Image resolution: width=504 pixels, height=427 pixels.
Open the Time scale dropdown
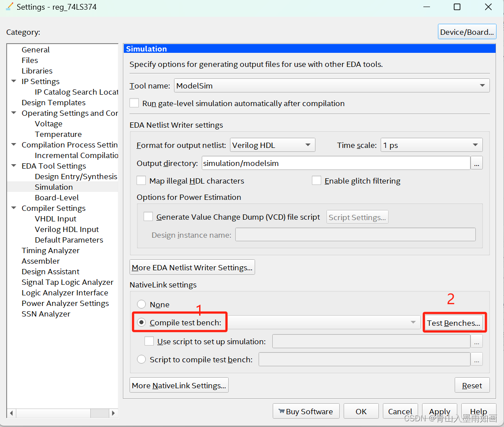click(432, 145)
